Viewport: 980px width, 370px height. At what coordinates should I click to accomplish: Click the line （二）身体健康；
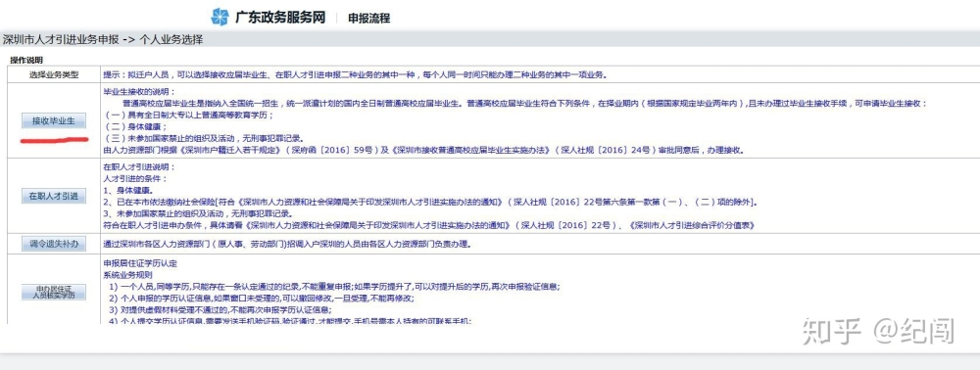coord(137,127)
